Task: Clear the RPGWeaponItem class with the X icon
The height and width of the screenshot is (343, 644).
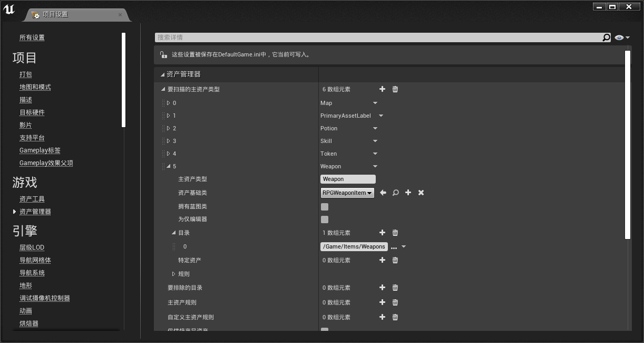Action: tap(421, 193)
